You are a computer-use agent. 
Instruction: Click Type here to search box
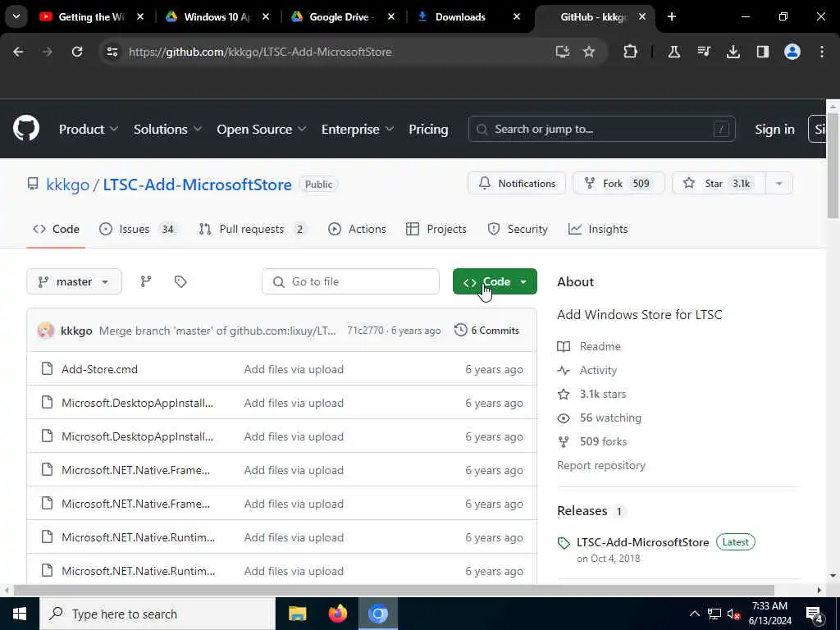157,614
